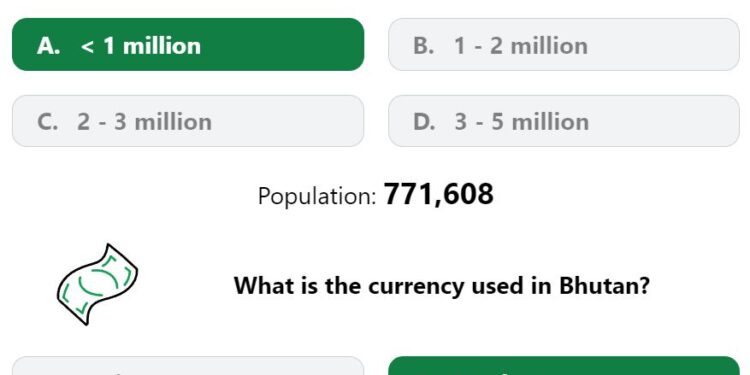The width and height of the screenshot is (750, 375).
Task: Click the '2 - 3 million' text
Action: click(144, 122)
